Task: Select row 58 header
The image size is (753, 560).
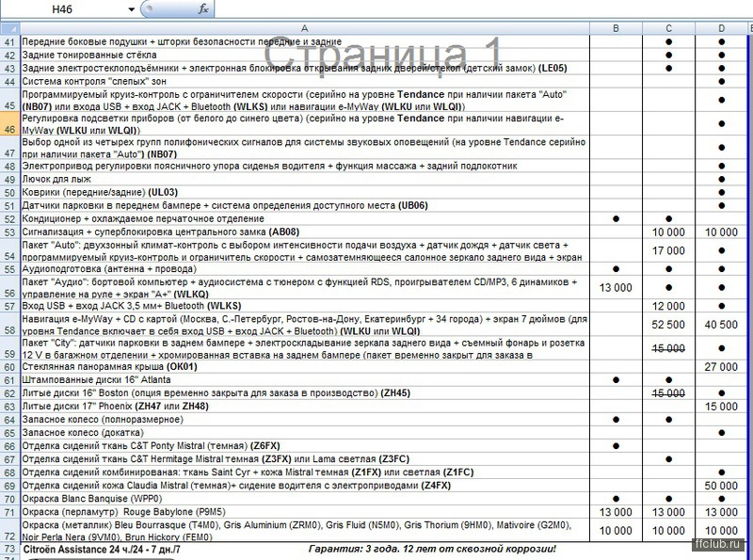Action: pos(10,325)
